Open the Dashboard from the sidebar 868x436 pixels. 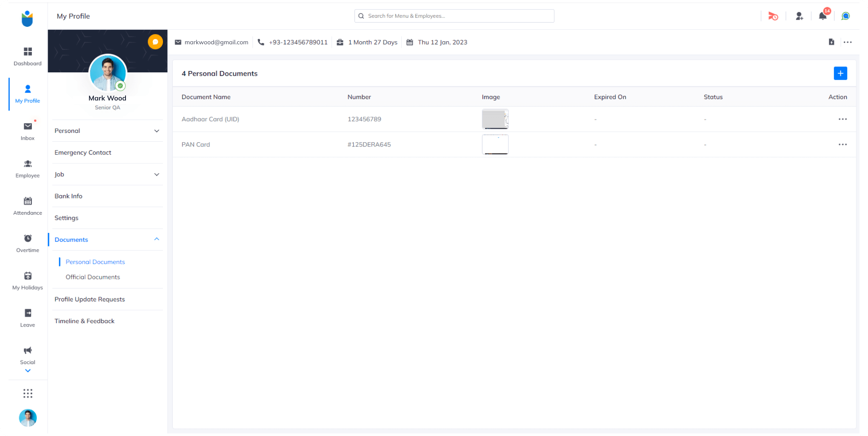[x=28, y=57]
